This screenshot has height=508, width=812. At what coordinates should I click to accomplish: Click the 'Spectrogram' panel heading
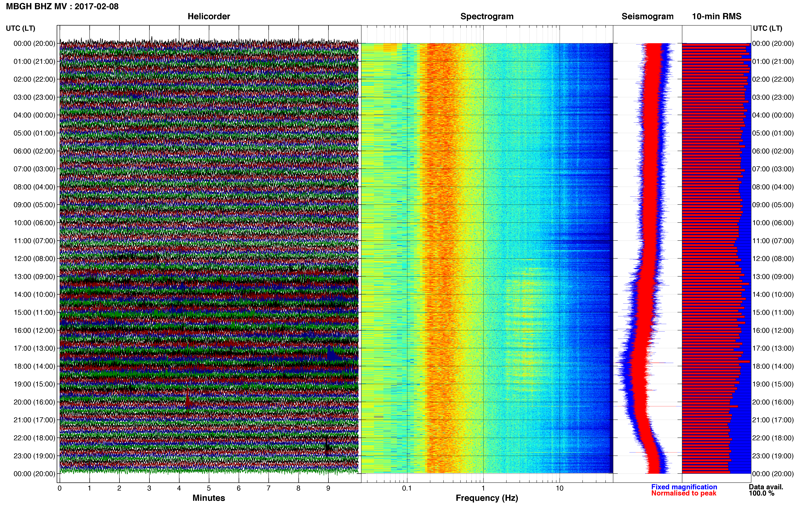[x=487, y=16]
